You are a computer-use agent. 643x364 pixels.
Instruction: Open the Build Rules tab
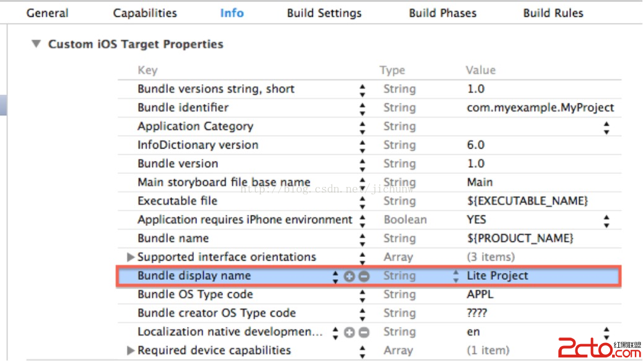coord(553,13)
